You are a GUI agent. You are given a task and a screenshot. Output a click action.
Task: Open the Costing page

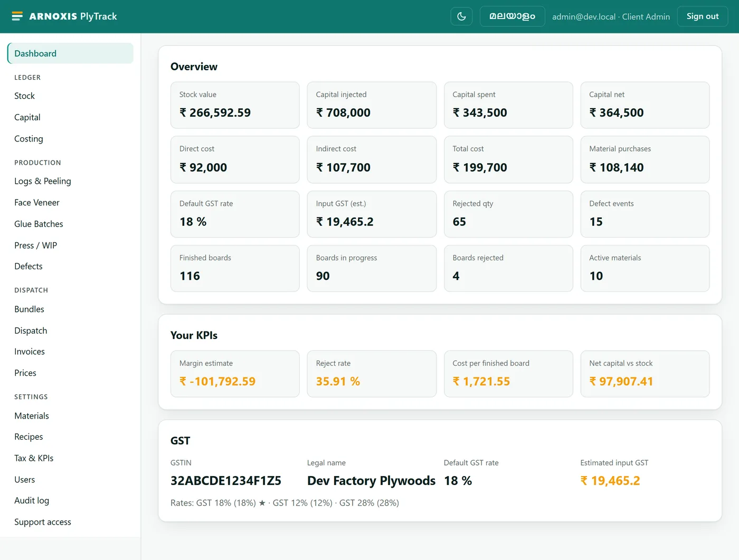click(70, 139)
